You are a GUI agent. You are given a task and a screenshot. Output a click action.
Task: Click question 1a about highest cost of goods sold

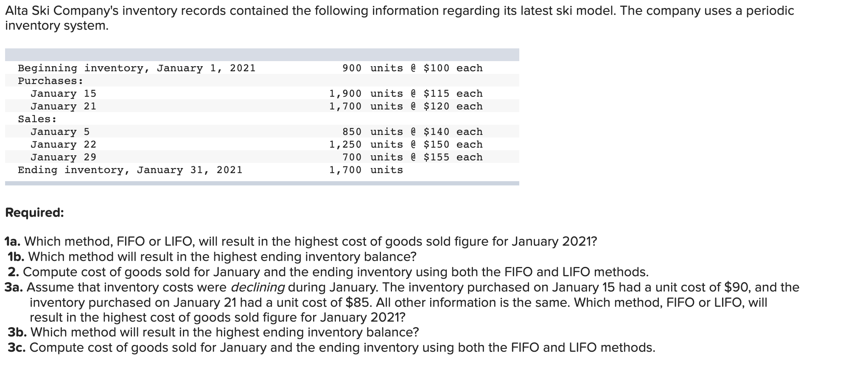click(301, 241)
